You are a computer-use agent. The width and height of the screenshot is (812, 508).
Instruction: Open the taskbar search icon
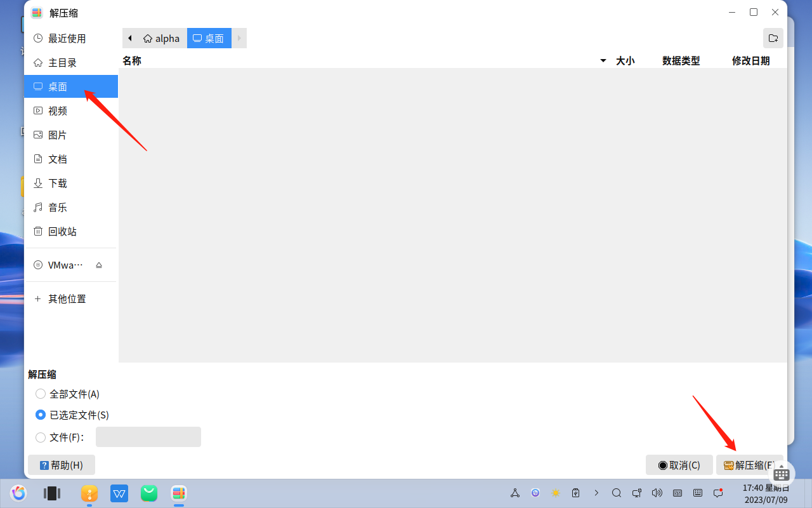[x=617, y=493]
